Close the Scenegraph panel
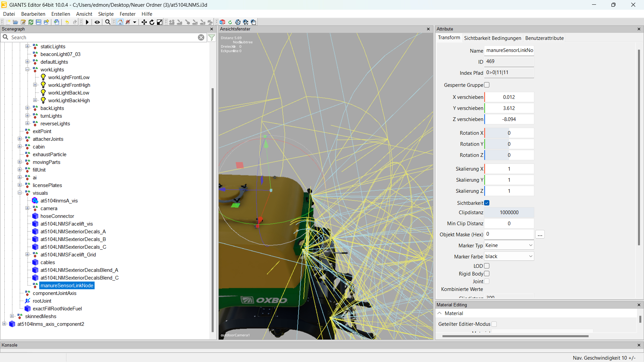Screen dimensions: 644x362 (x=212, y=29)
